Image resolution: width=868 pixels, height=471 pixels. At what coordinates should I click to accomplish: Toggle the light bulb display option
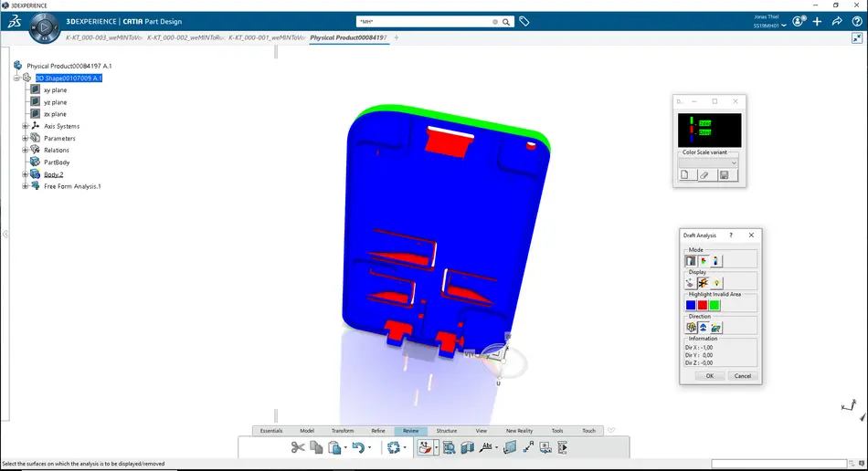[716, 283]
